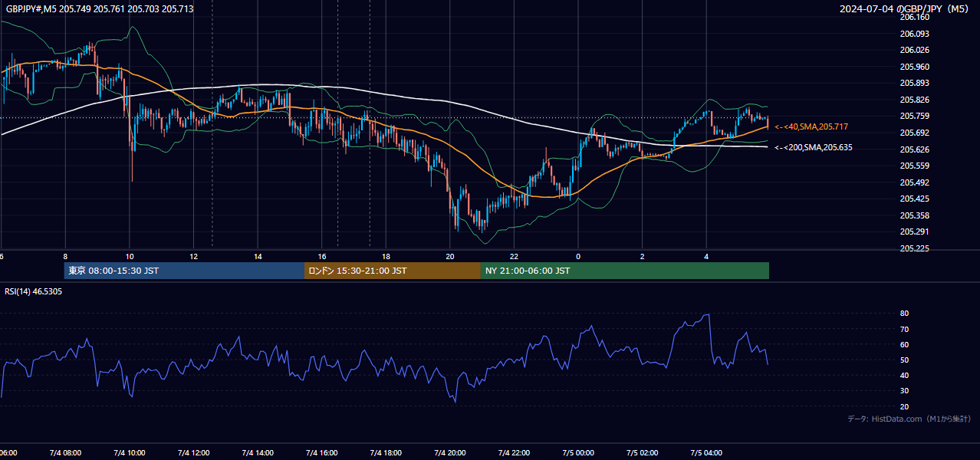Click hour tick 8 under the price chart
This screenshot has height=460, width=980.
click(x=65, y=257)
